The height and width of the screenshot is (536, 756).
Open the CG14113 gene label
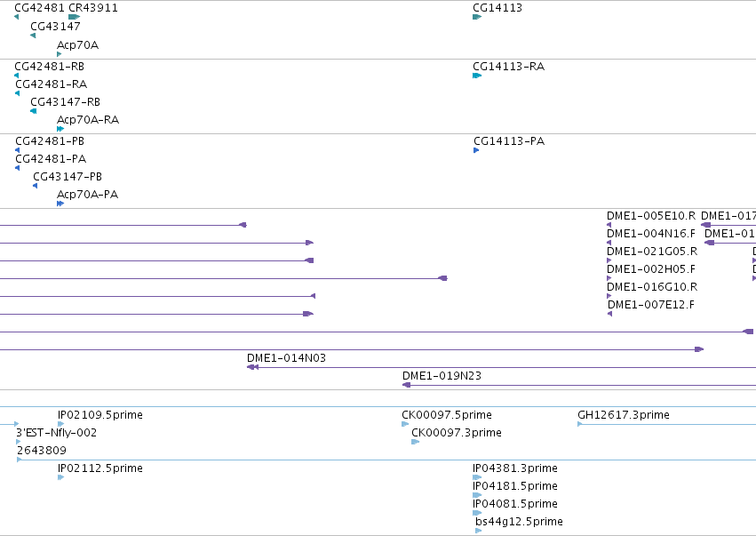coord(497,8)
